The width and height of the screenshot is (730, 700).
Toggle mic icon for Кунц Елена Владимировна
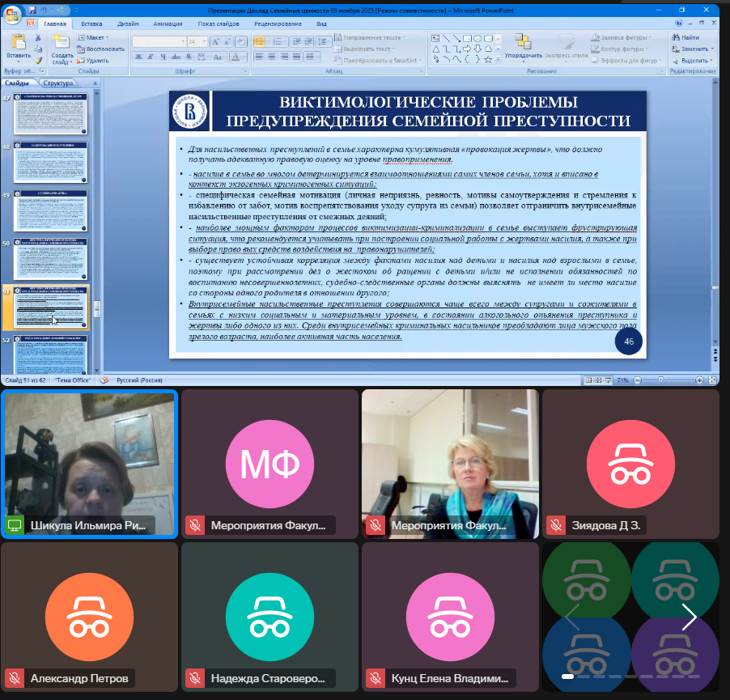(375, 678)
